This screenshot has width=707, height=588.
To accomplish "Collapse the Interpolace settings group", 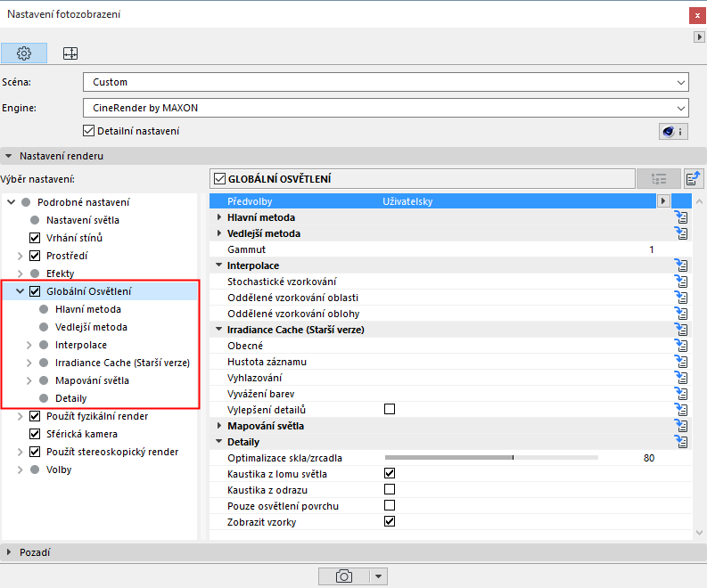I will click(x=219, y=265).
